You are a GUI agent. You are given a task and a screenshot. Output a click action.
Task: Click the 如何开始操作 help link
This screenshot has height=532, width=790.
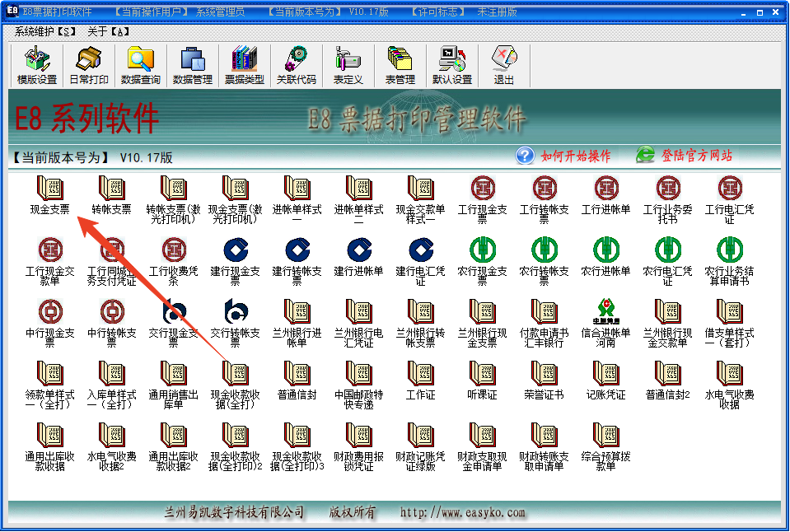577,156
